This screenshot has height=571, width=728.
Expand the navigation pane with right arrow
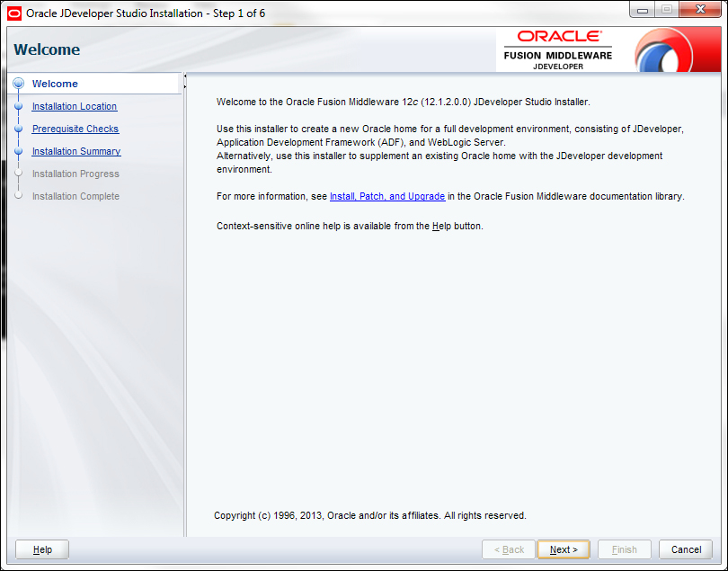point(185,86)
